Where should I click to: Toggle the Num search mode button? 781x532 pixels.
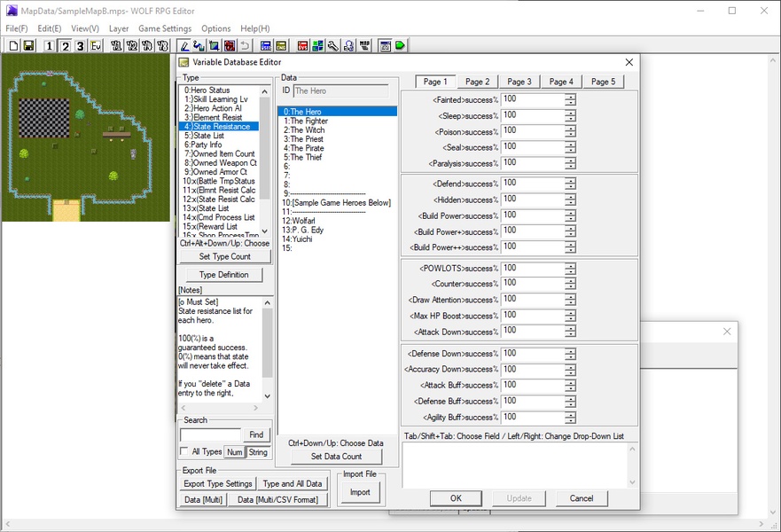coord(234,452)
